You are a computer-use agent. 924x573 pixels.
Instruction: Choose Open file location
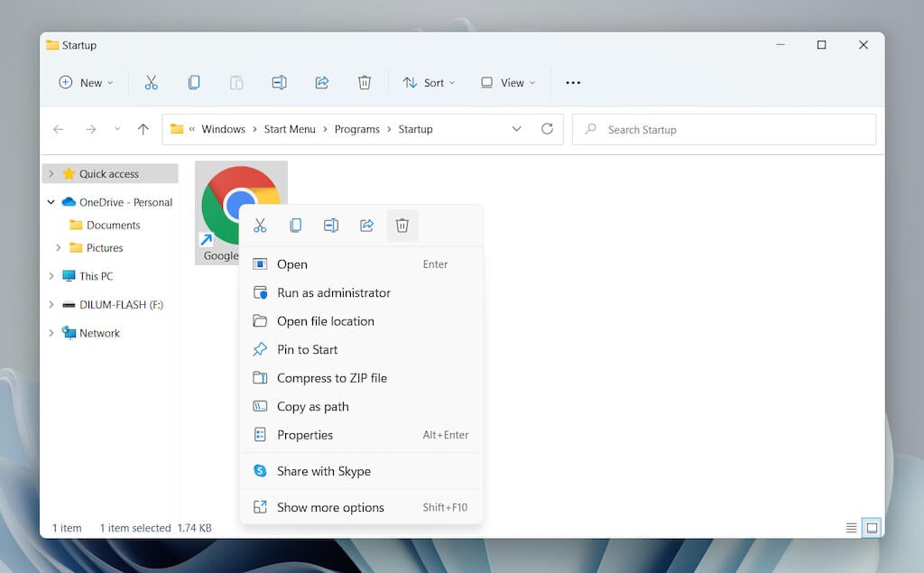(361, 321)
